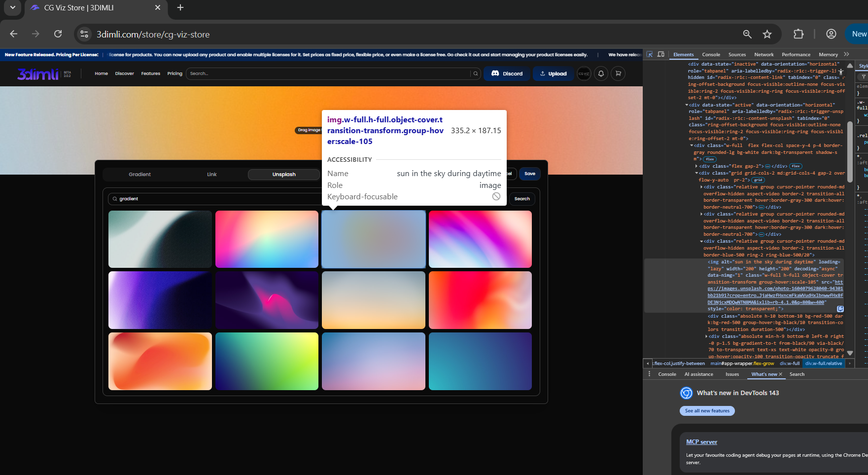
Task: Open the zoom magnifier in the address bar
Action: [747, 34]
